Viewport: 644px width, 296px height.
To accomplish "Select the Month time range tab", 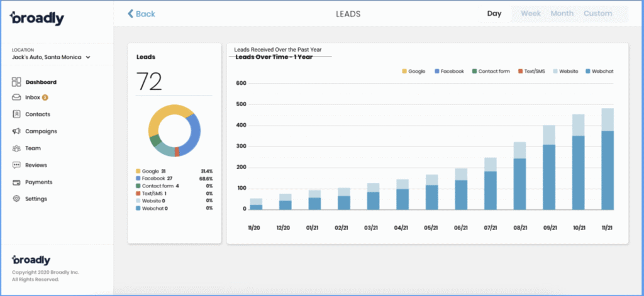I will point(562,14).
